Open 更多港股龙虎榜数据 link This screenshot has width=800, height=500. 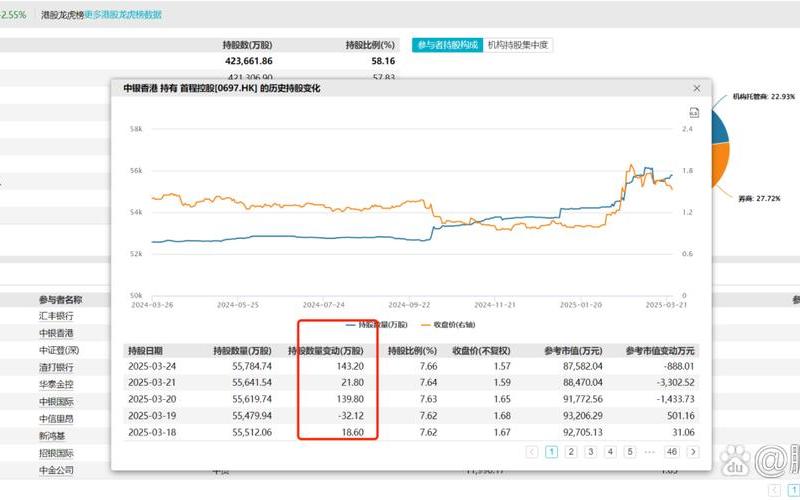[123, 15]
